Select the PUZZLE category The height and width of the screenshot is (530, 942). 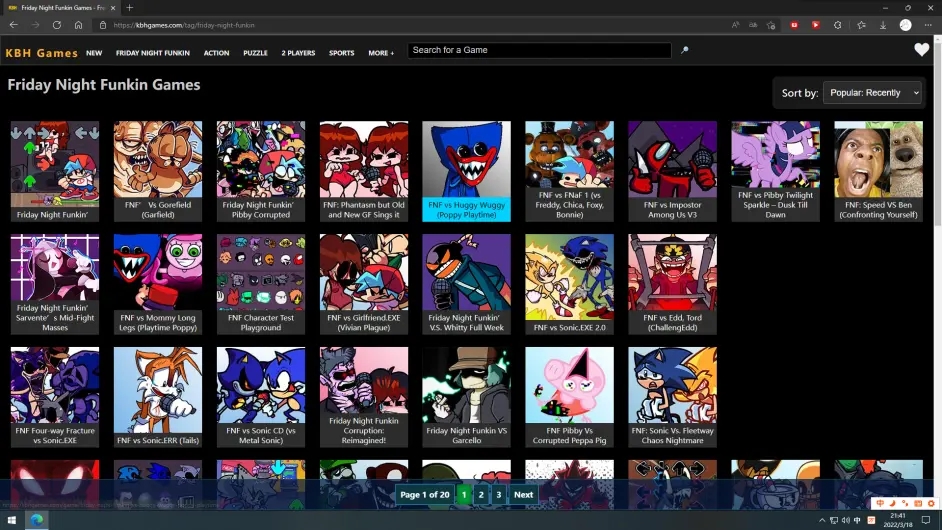point(255,53)
